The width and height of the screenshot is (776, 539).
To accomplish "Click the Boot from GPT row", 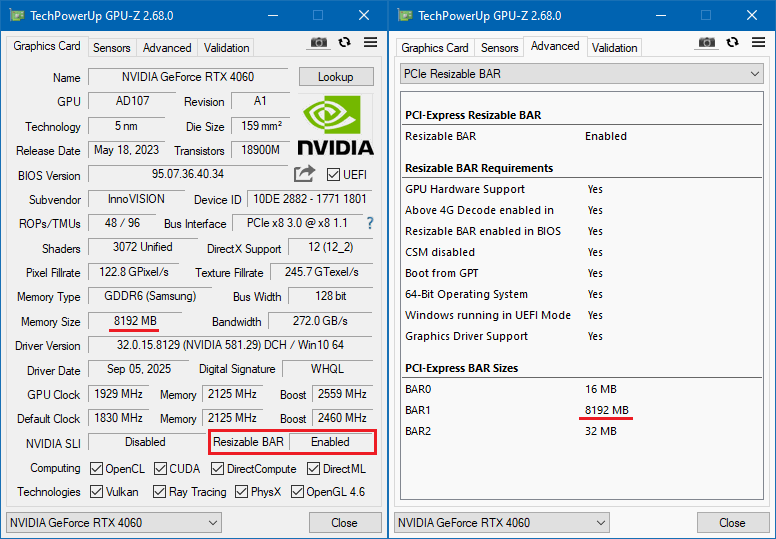I will pos(582,273).
